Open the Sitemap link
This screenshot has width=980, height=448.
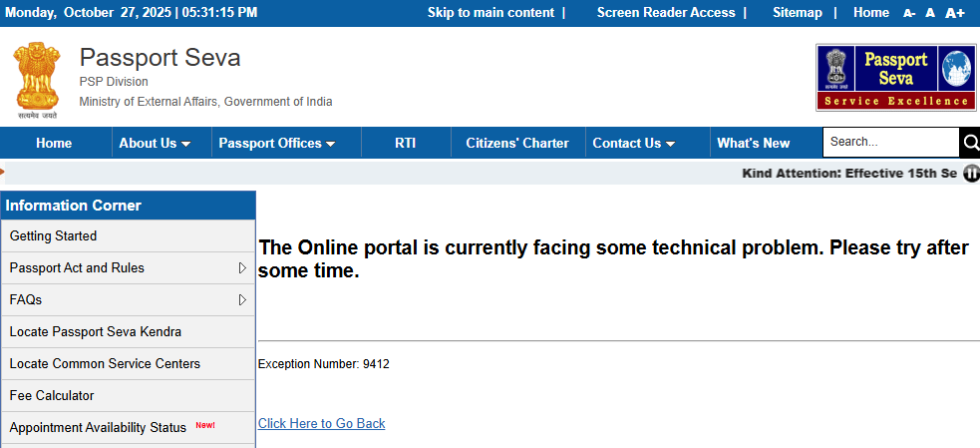798,13
